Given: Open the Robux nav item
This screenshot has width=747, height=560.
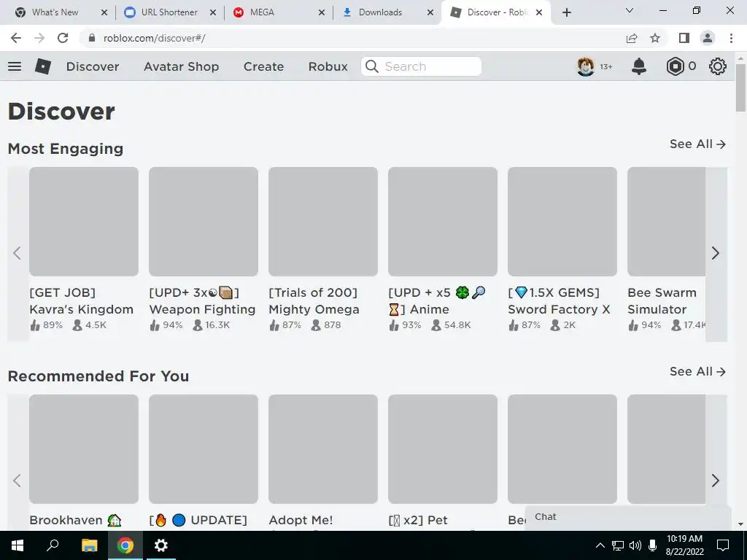Looking at the screenshot, I should (x=328, y=66).
